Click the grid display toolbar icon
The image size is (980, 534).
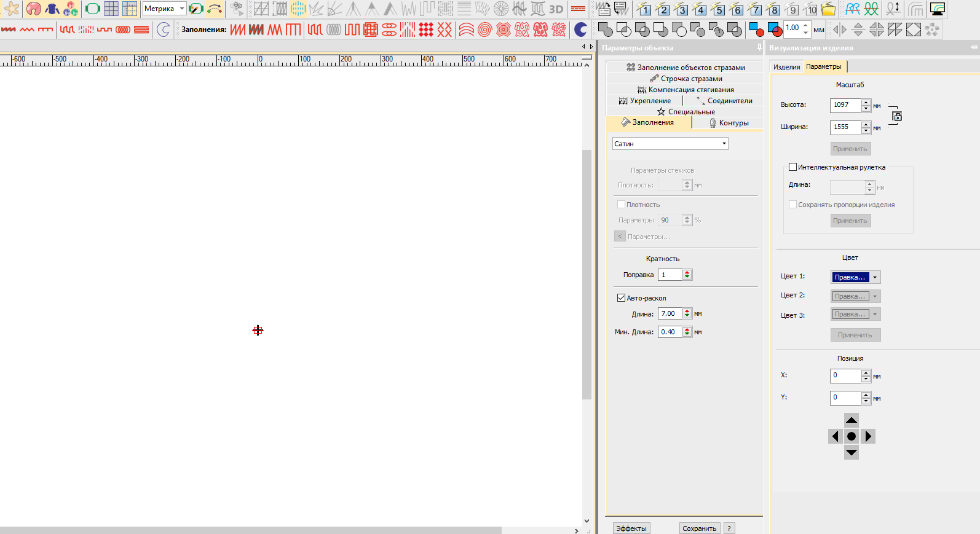(x=111, y=9)
